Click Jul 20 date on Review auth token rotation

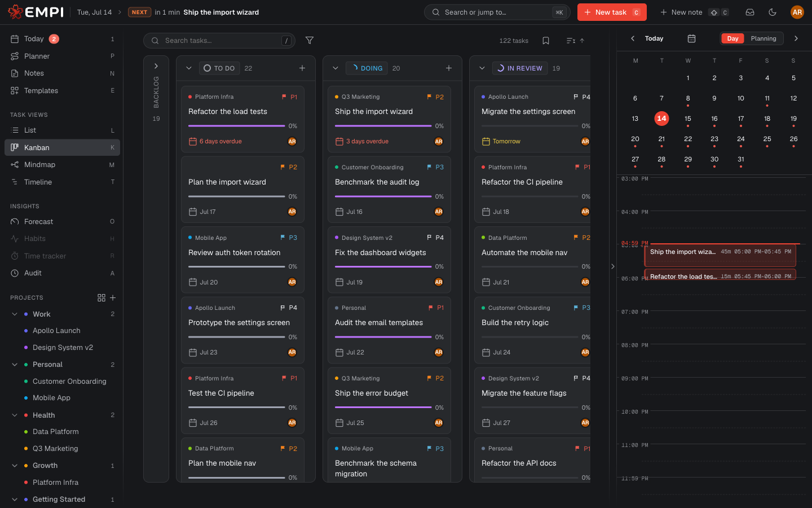tap(203, 282)
